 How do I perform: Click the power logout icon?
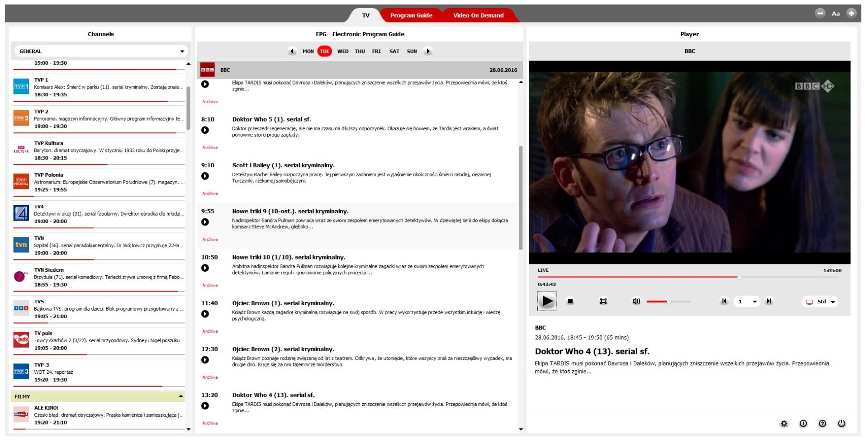click(x=841, y=424)
